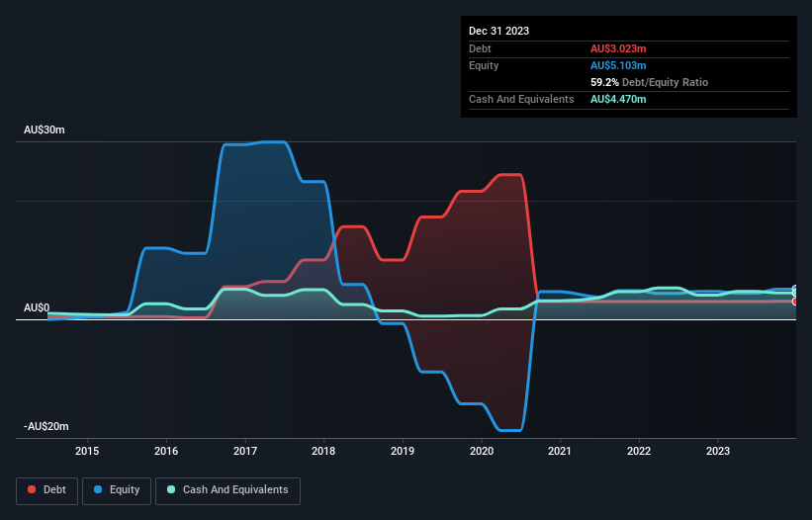Click the red Debt legend dot
Screen dimensions: 812x520
point(32,489)
